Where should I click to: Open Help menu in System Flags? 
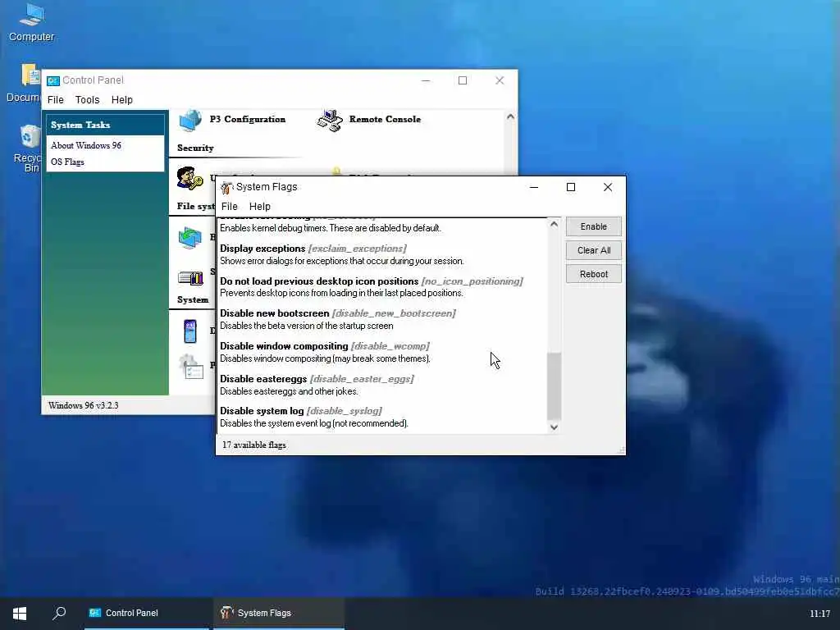[260, 207]
